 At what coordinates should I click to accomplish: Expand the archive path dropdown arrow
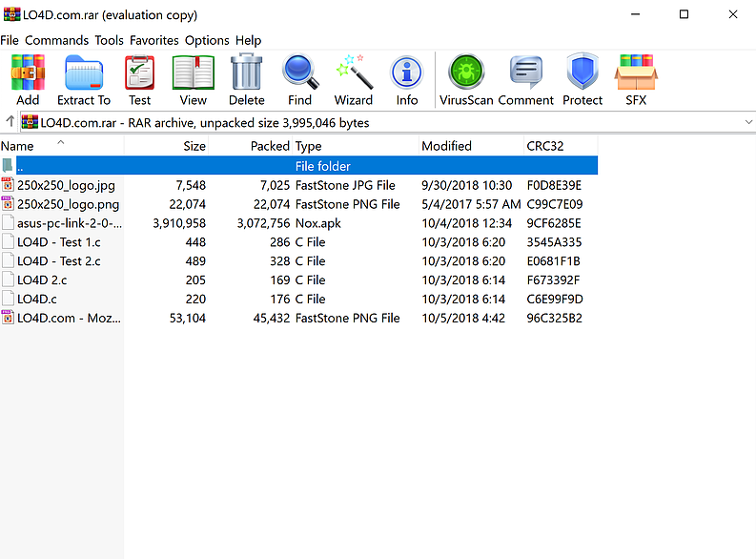(x=748, y=122)
